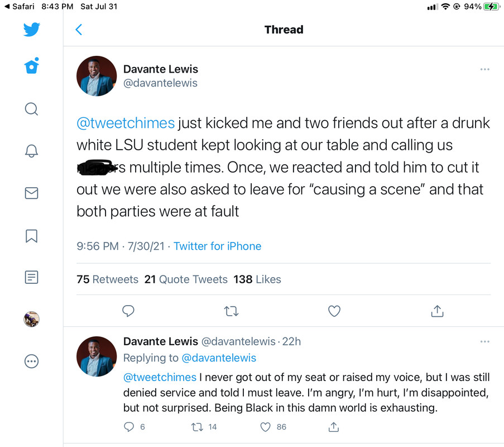This screenshot has width=504, height=447.
Task: Open options menu on reply tweet
Action: pyautogui.click(x=484, y=341)
